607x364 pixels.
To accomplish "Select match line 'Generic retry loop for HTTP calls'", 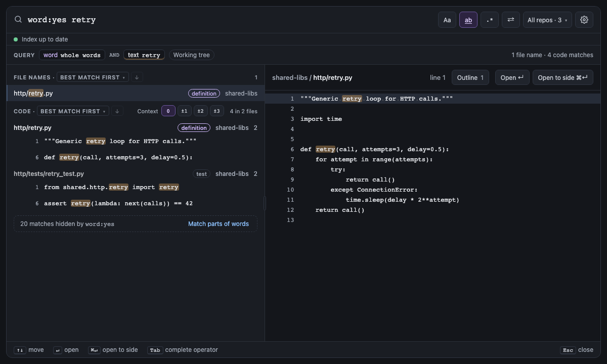I will pos(136,142).
